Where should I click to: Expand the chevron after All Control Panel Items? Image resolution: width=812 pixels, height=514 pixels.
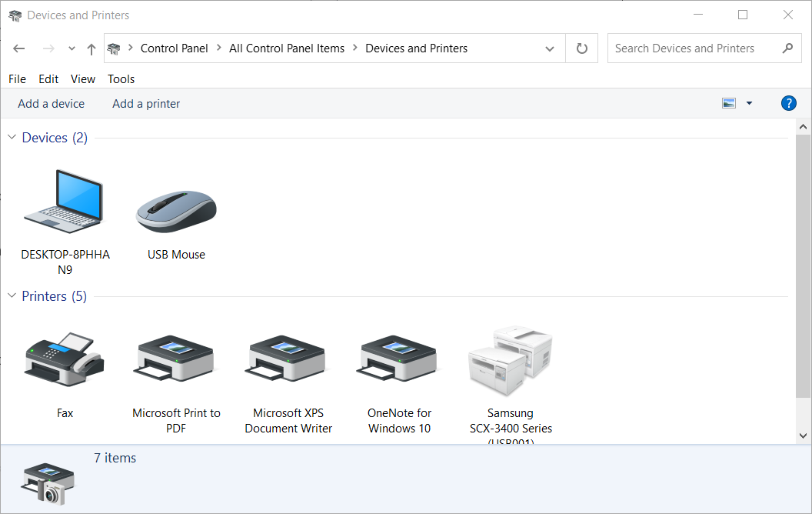(x=354, y=48)
